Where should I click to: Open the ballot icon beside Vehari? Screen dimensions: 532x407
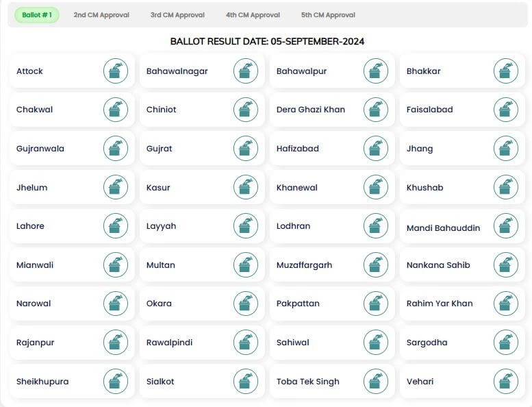pos(506,382)
